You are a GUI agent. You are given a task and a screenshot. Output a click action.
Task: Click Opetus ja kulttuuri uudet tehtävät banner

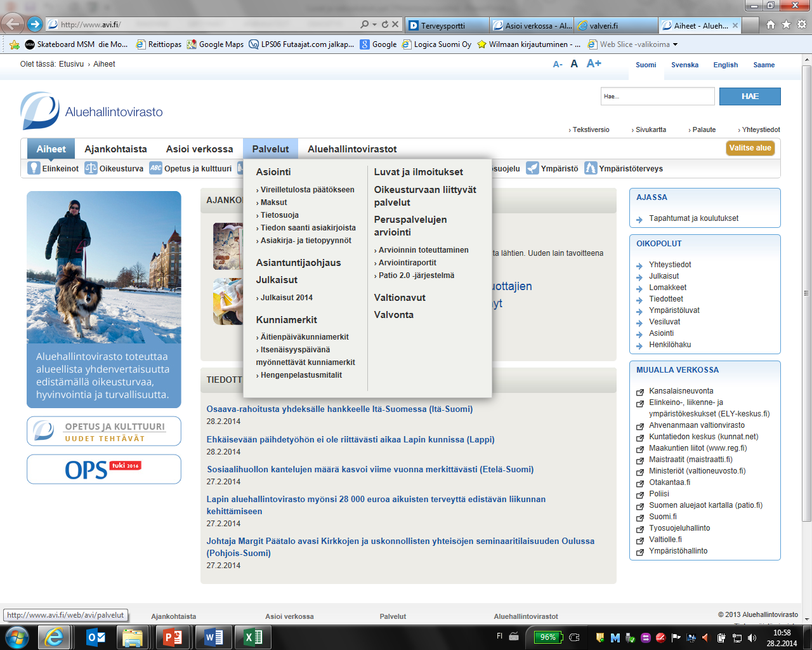click(x=104, y=432)
